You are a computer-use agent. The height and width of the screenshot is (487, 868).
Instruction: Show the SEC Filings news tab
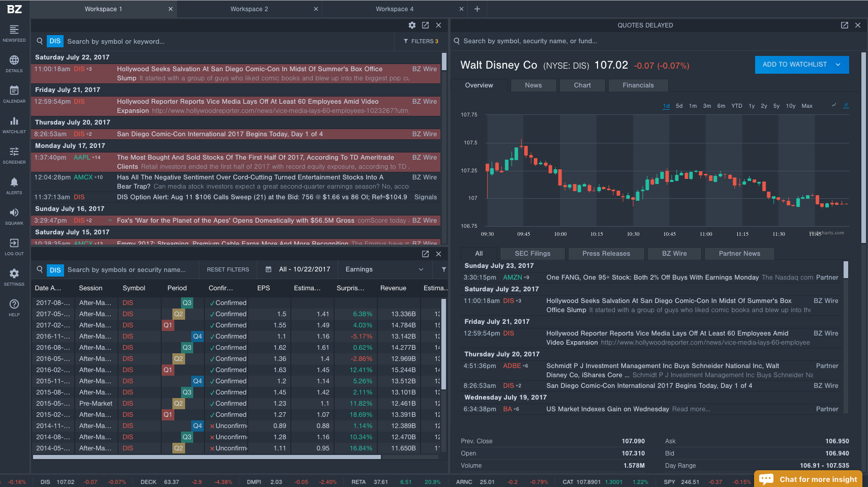(x=532, y=254)
